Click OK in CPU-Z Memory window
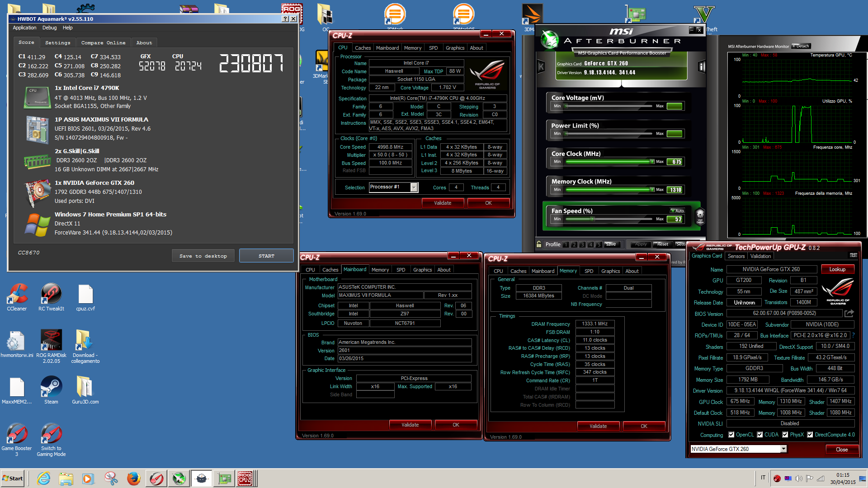 [x=644, y=426]
